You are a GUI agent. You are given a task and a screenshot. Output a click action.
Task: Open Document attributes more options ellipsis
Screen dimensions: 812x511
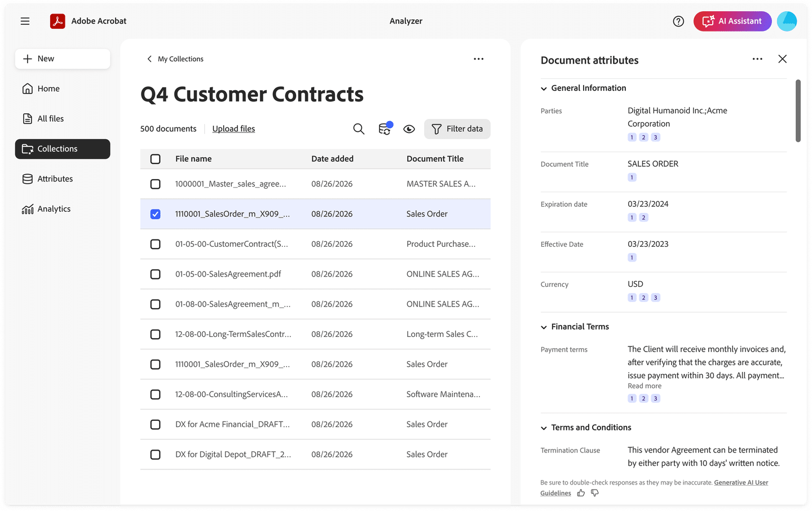pyautogui.click(x=757, y=59)
